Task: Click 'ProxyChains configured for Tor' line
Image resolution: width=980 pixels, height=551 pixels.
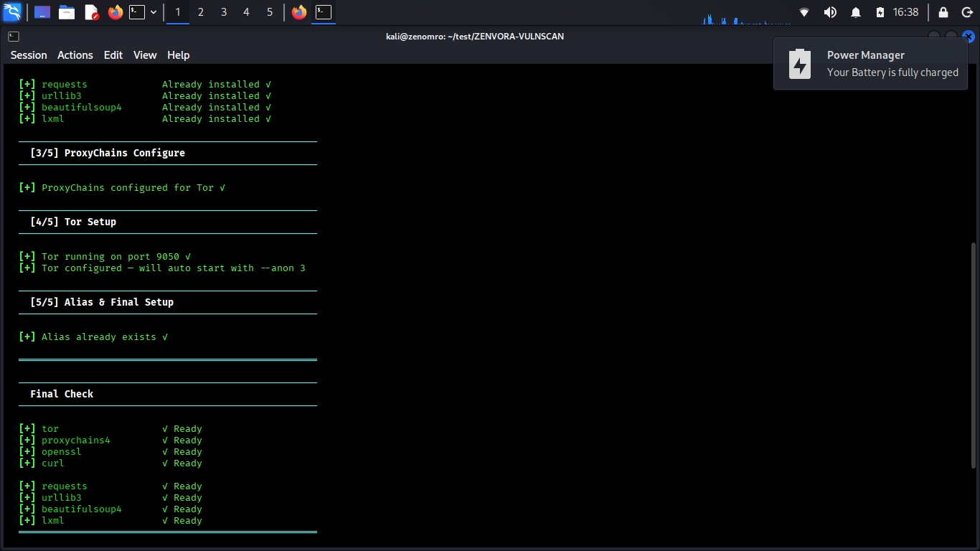Action: (122, 187)
